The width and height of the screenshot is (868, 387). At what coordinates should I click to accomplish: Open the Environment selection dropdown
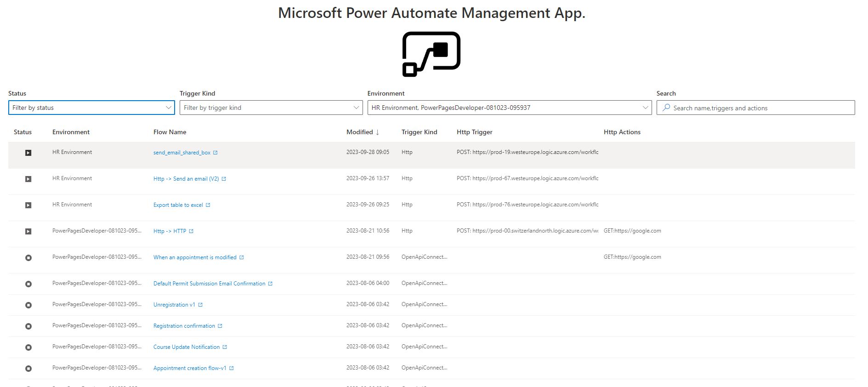510,108
